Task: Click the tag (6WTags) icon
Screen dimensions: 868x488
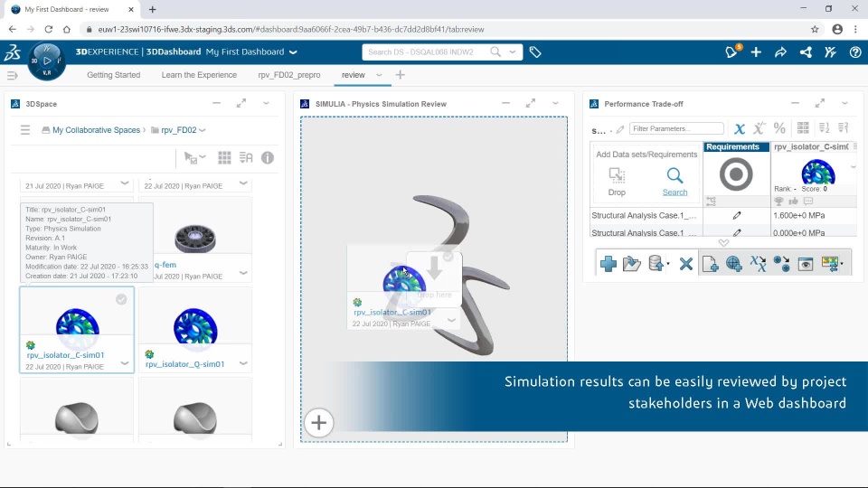Action: (x=535, y=52)
